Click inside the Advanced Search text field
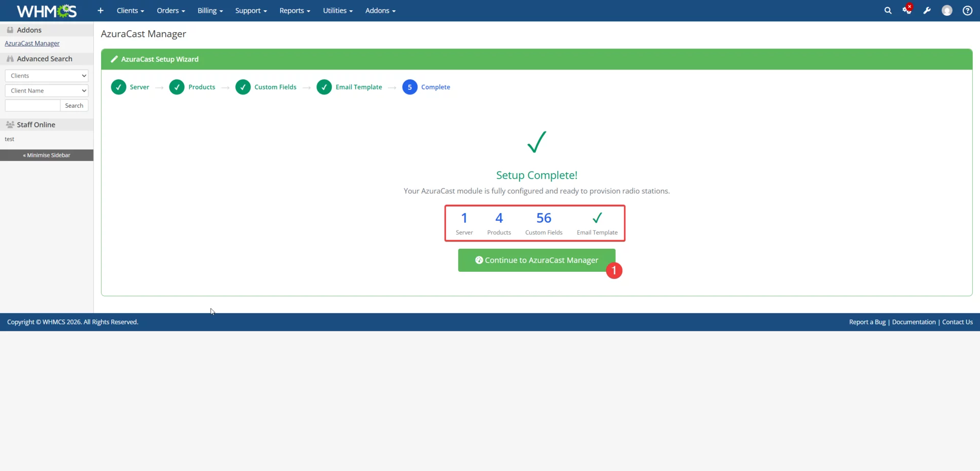Image resolution: width=980 pixels, height=471 pixels. (x=32, y=105)
